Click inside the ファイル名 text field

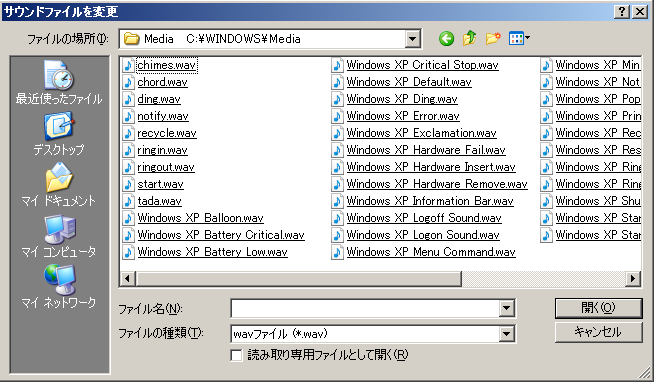(x=365, y=309)
